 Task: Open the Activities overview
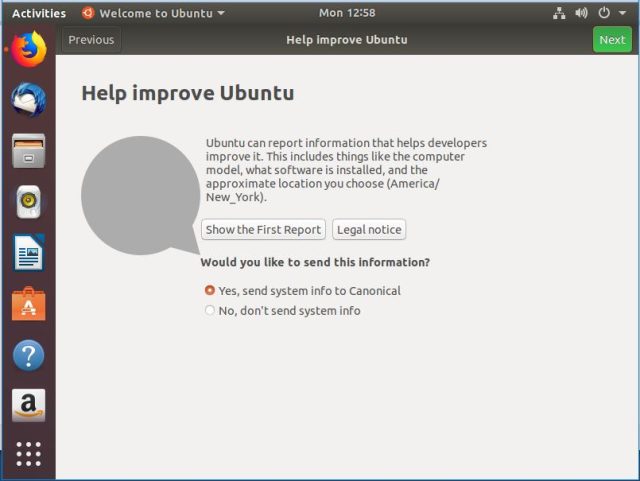(x=39, y=13)
